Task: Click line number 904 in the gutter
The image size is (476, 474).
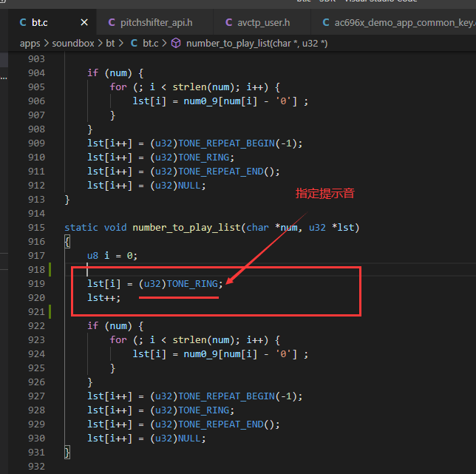Action: point(36,73)
